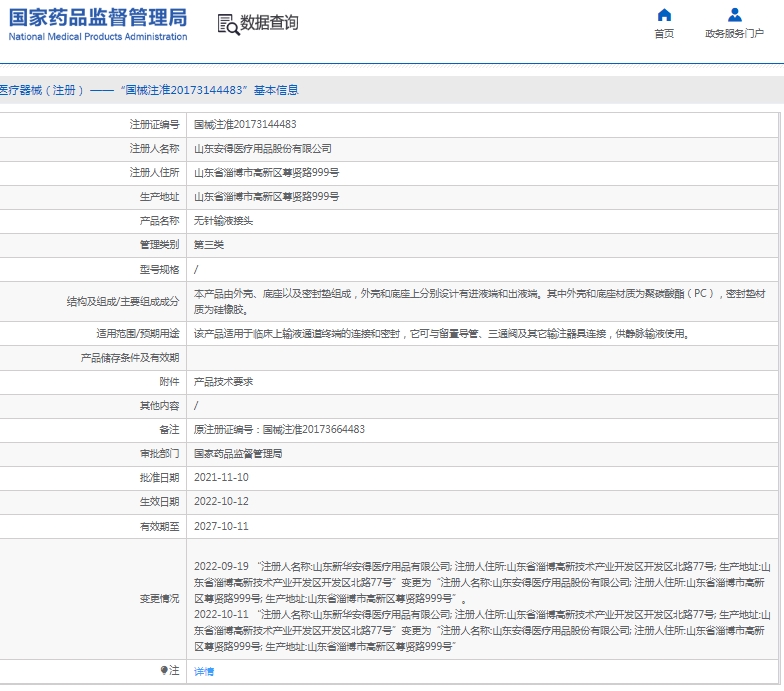Click the 数据查询 magnifier document icon
The width and height of the screenshot is (784, 691).
pyautogui.click(x=228, y=24)
